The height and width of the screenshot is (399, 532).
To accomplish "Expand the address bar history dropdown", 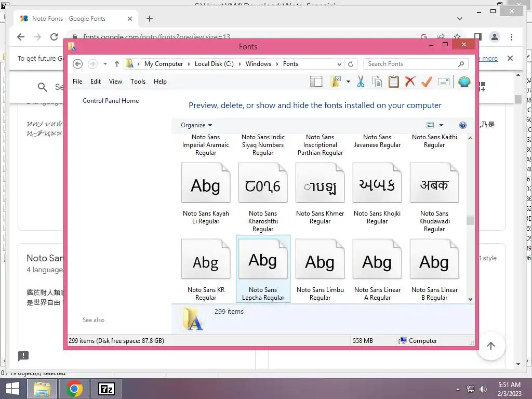I will [339, 64].
